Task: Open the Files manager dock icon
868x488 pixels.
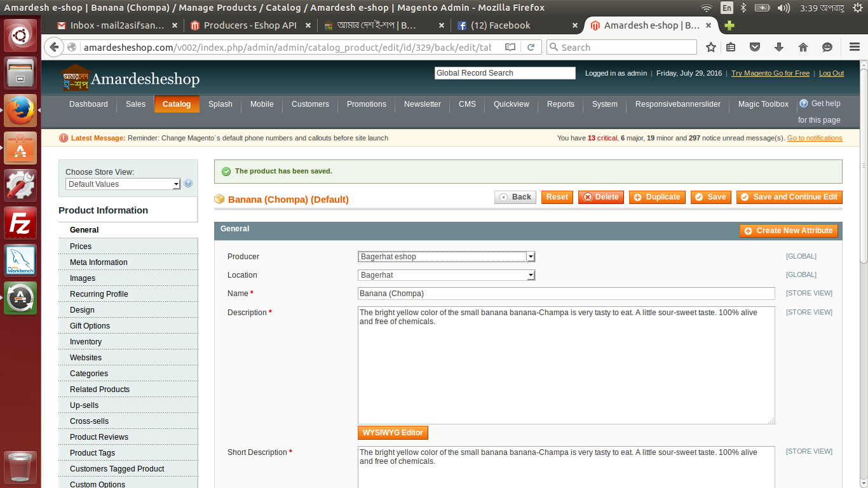Action: (21, 72)
